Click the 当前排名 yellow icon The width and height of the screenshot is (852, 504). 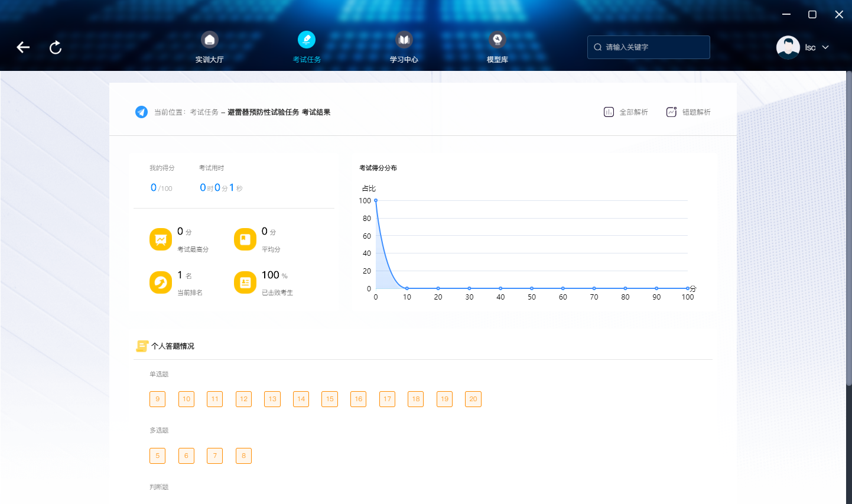click(x=161, y=282)
